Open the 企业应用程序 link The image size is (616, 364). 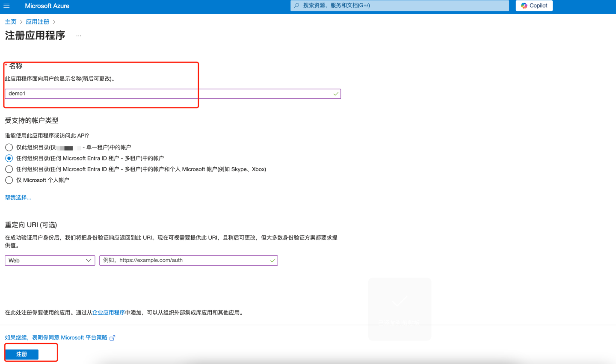coord(109,313)
